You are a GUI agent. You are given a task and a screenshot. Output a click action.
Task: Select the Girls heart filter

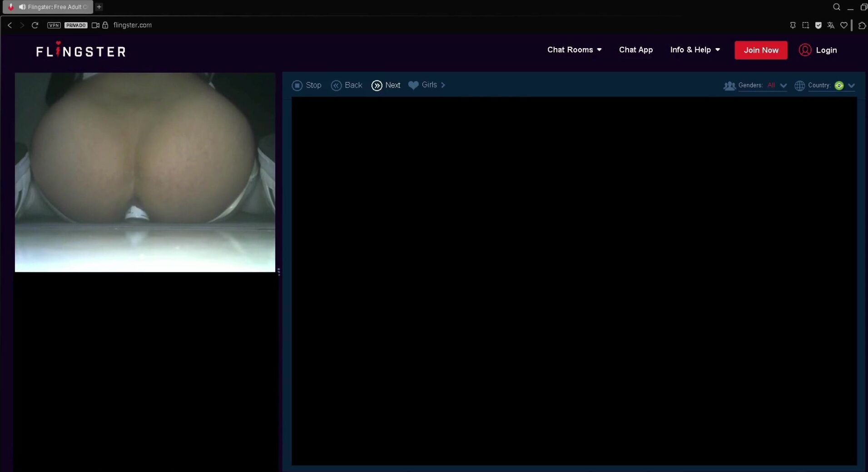coord(427,85)
